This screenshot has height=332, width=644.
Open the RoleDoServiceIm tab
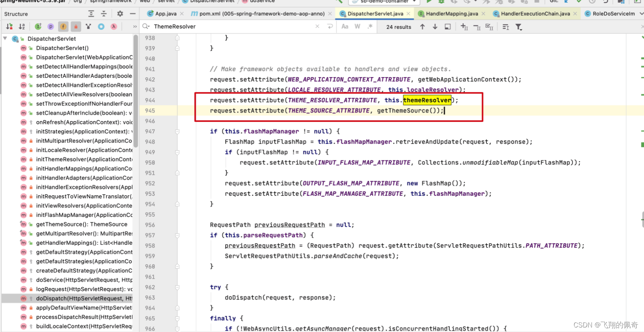(x=610, y=14)
